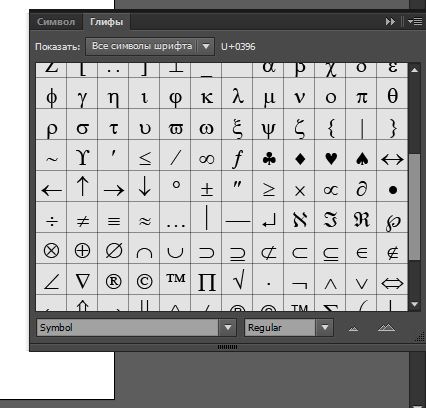Select the pi π glyph

coord(362,94)
